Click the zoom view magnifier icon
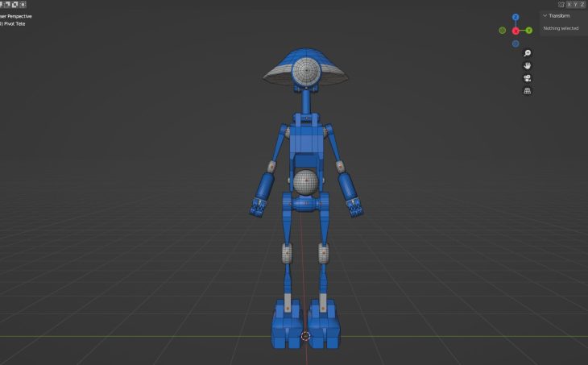This screenshot has height=365, width=588. [x=527, y=52]
